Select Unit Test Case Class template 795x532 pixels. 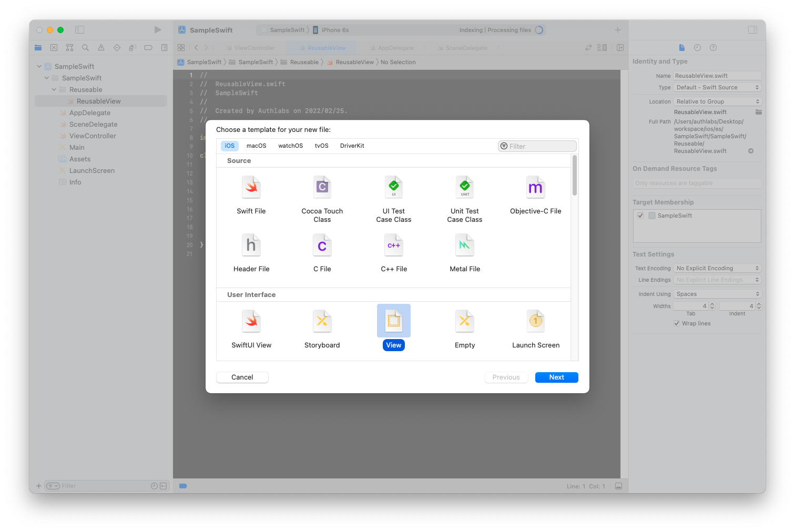point(465,200)
